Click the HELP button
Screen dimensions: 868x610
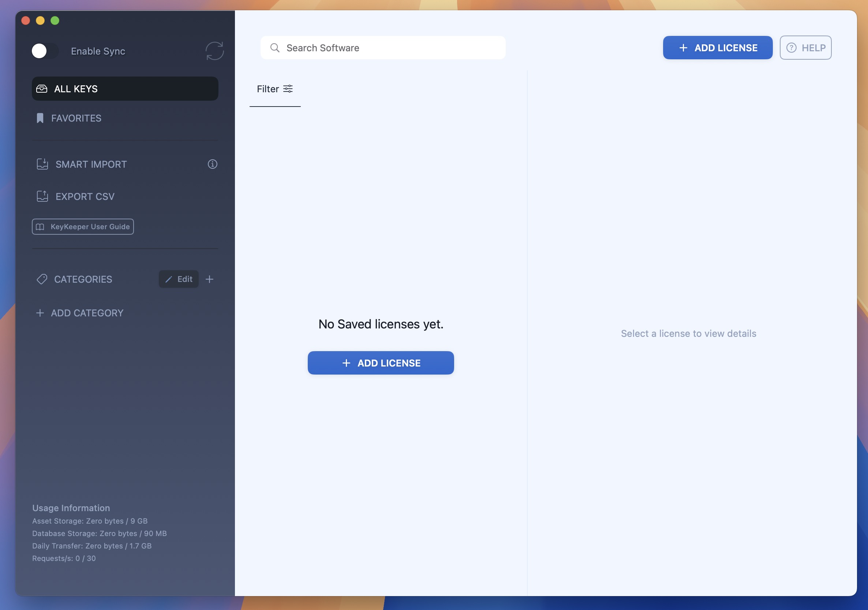click(806, 48)
